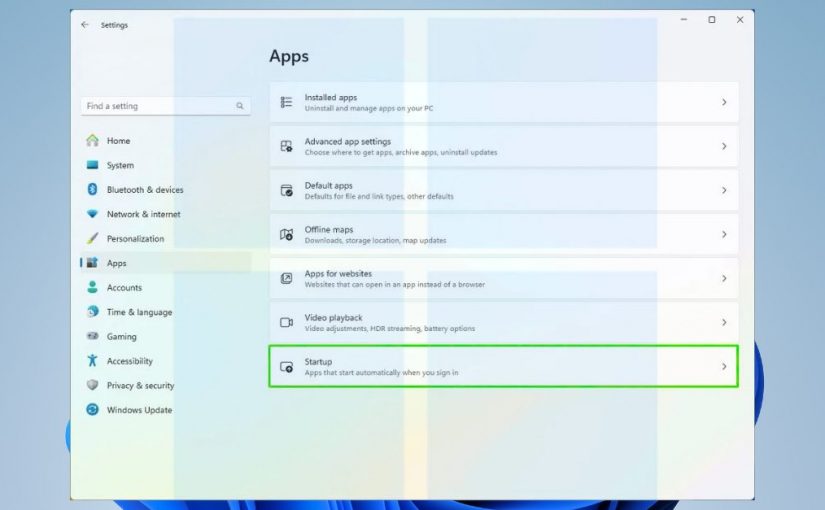This screenshot has height=510, width=825.
Task: Click the Accessibility figure icon
Action: click(93, 361)
